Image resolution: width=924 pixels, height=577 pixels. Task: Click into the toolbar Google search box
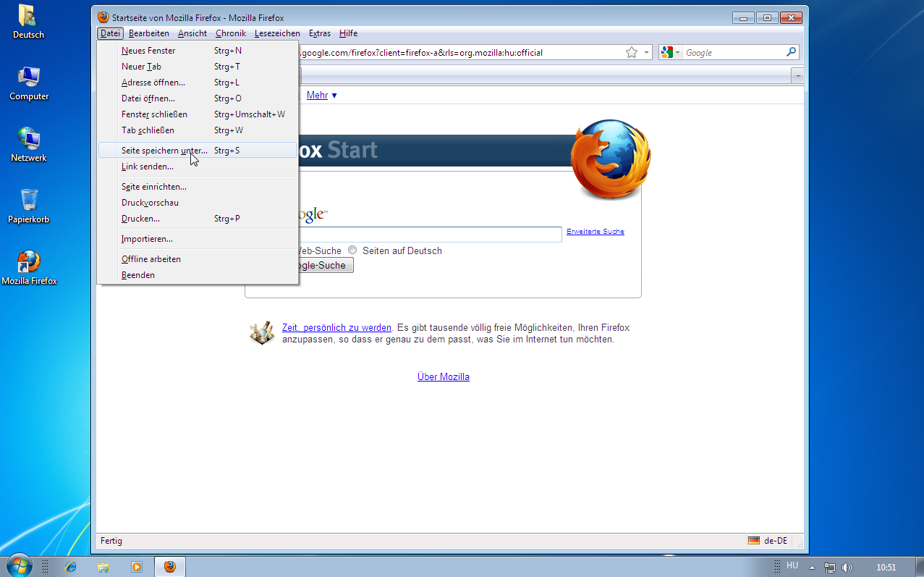[x=734, y=52]
